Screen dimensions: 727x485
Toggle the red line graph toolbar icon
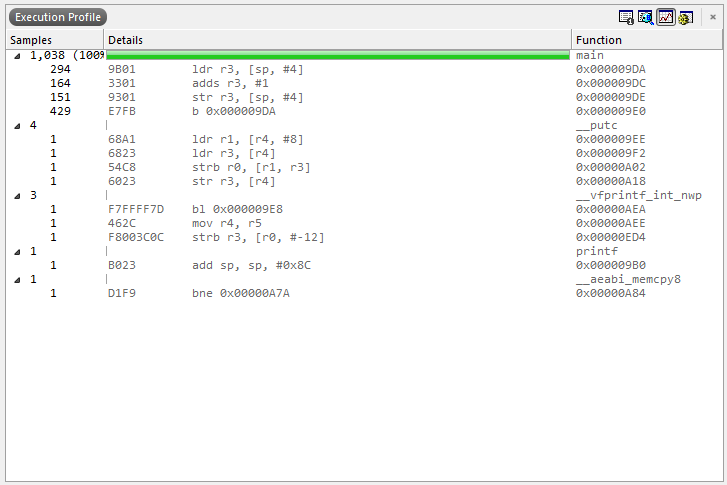click(665, 18)
